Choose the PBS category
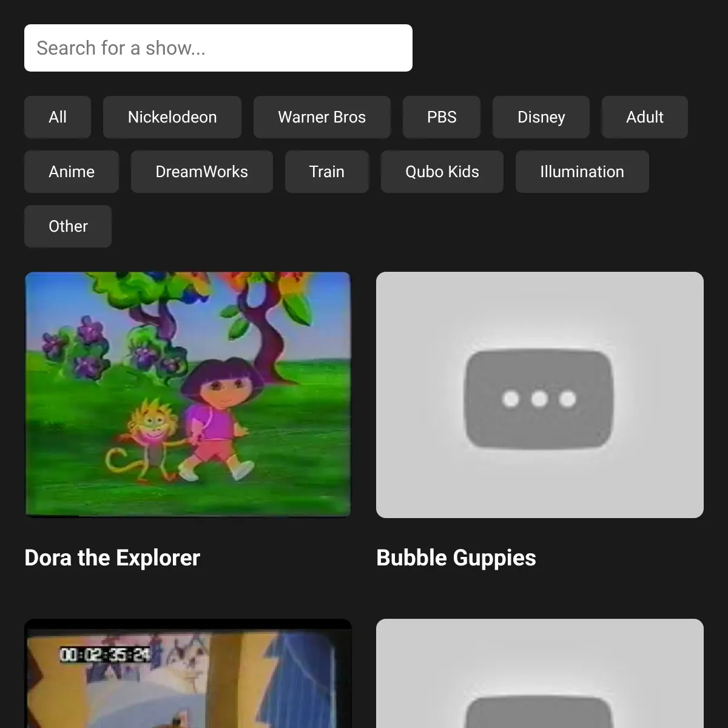The width and height of the screenshot is (728, 728). [442, 117]
